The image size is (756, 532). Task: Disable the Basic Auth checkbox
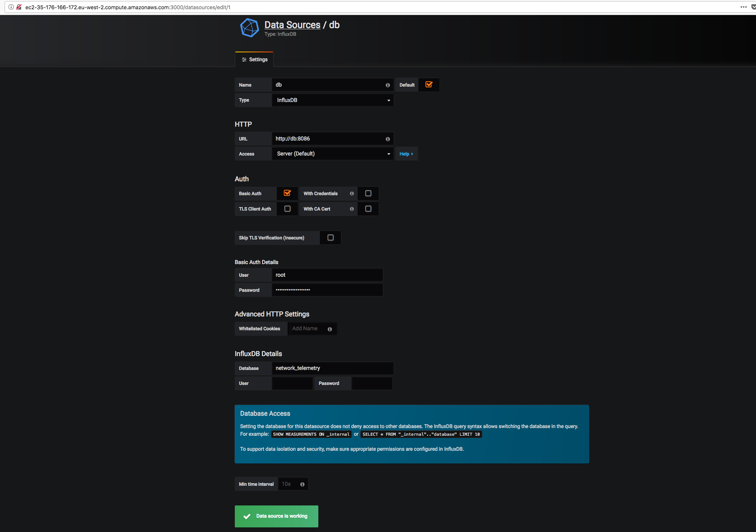[287, 193]
